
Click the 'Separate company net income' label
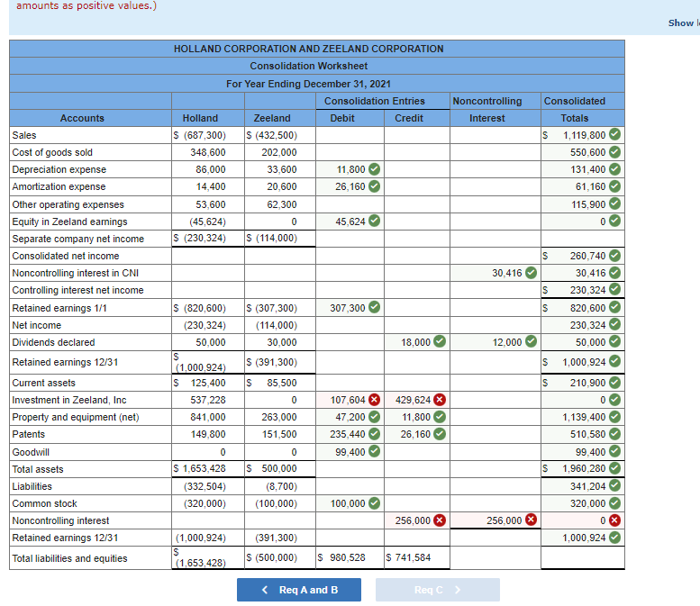click(78, 240)
